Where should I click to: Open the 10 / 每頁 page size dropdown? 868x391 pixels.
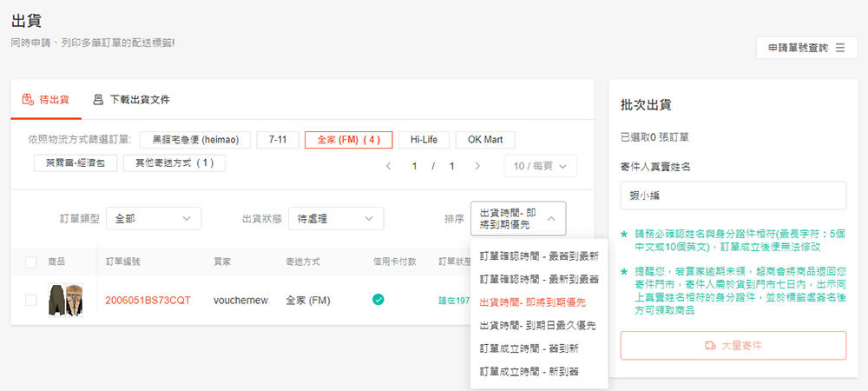[540, 166]
